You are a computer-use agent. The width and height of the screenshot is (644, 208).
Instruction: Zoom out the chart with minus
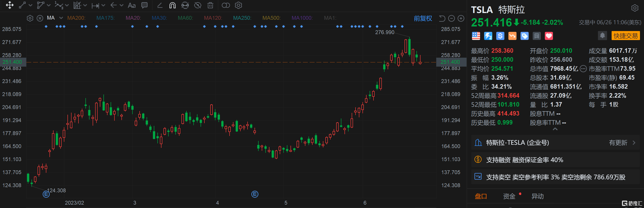(x=451, y=18)
